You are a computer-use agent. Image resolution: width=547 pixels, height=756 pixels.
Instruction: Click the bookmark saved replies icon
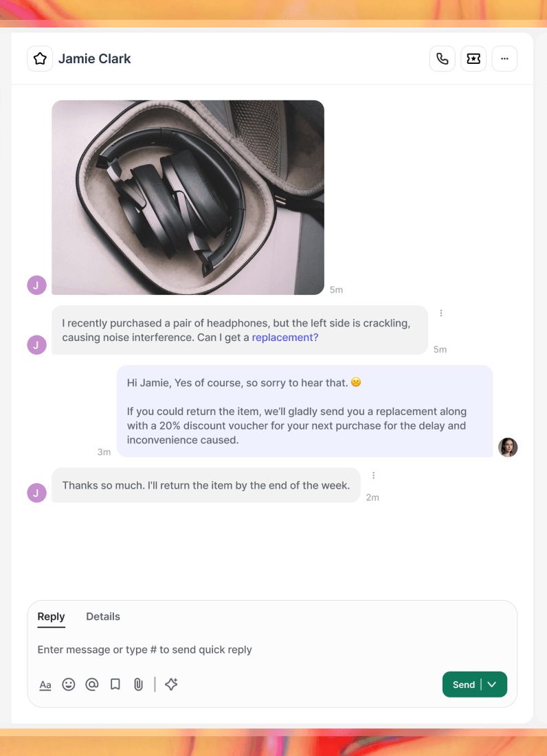coord(115,685)
